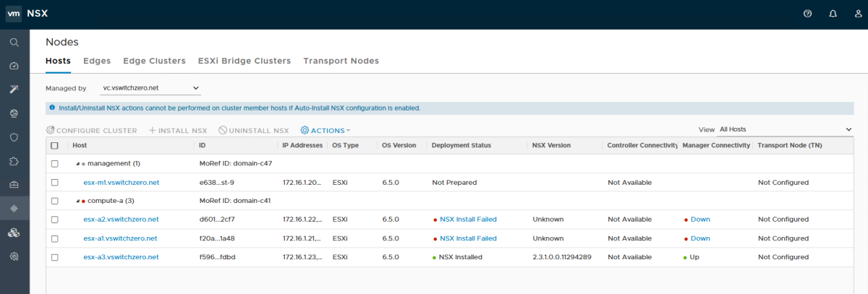This screenshot has width=868, height=294.
Task: Open the gear settings icon in sidebar
Action: point(14,256)
